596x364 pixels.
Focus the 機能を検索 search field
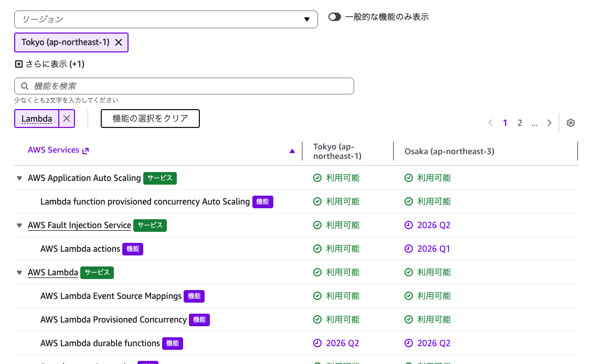click(189, 86)
